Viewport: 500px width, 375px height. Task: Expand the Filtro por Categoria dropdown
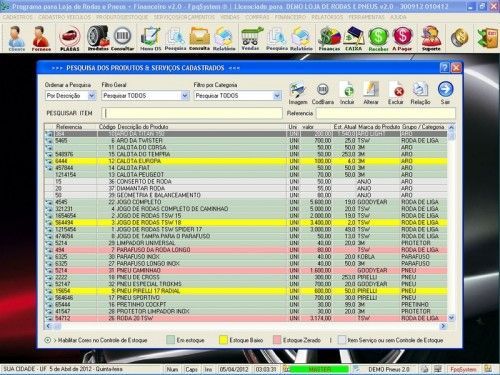click(x=277, y=96)
